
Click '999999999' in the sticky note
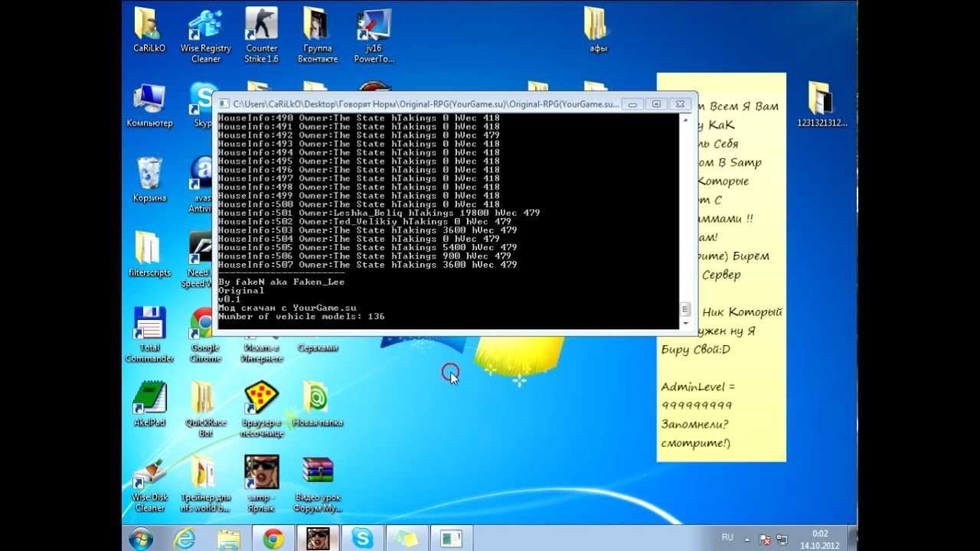(x=697, y=406)
